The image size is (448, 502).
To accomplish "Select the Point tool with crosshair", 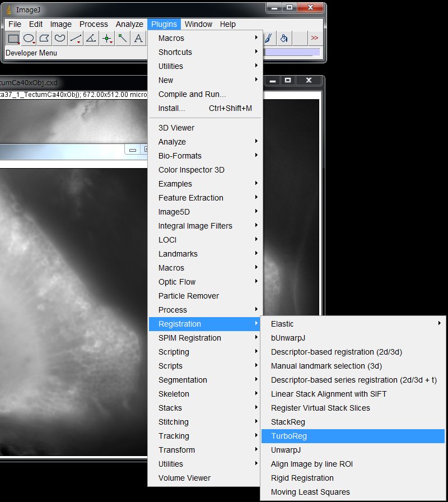I will pyautogui.click(x=107, y=39).
